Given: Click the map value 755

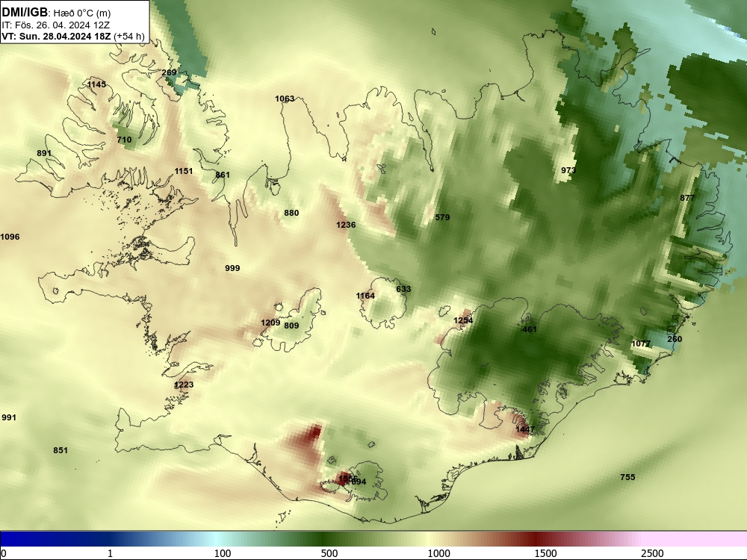Looking at the screenshot, I should pyautogui.click(x=628, y=476).
